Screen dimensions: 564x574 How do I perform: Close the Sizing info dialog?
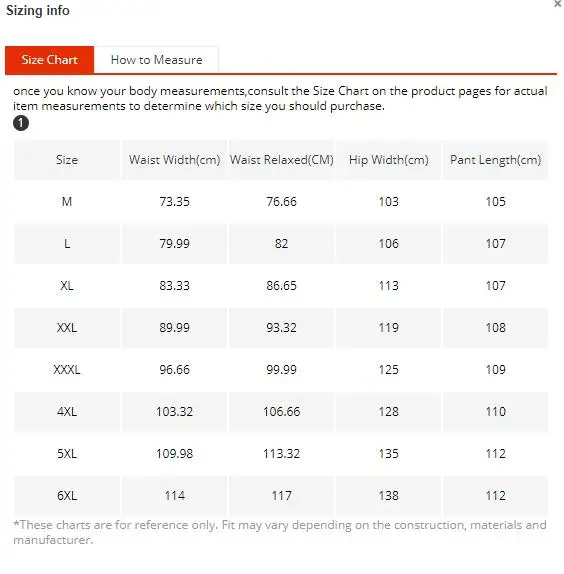tap(557, 4)
